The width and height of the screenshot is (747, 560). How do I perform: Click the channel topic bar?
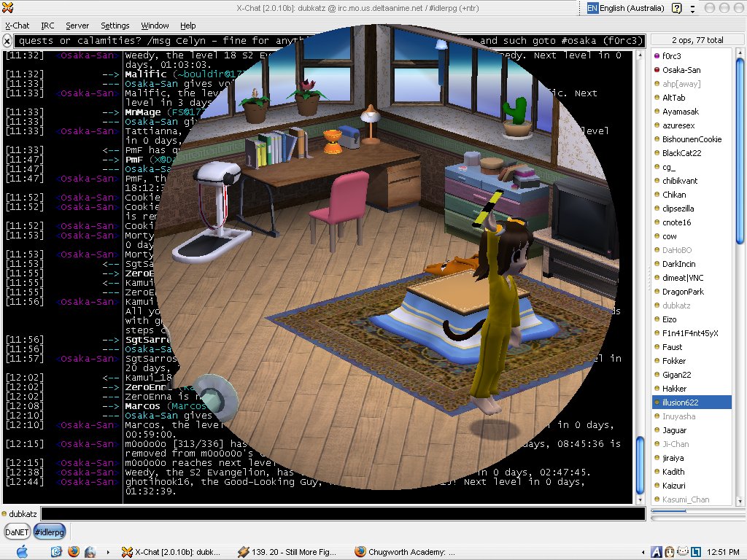coord(329,41)
